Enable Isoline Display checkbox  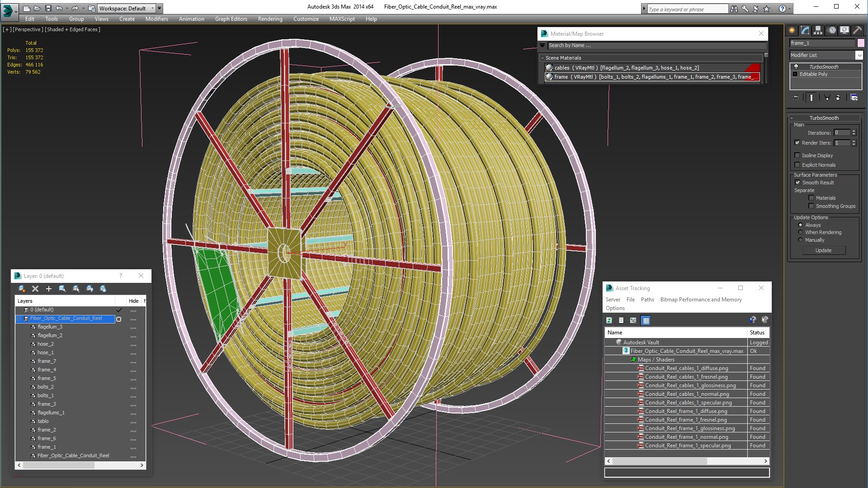[x=797, y=155]
